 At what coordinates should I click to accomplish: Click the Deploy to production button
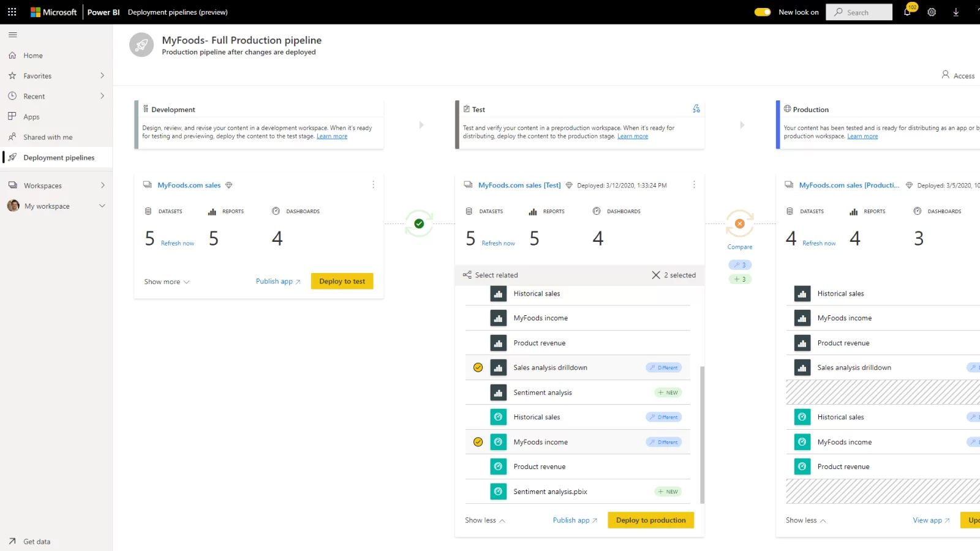click(x=650, y=520)
